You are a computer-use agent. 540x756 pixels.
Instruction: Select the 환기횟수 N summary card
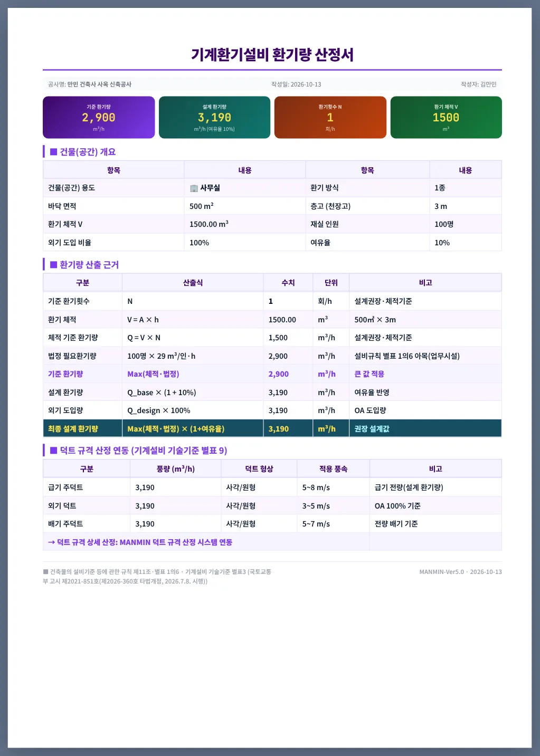point(330,117)
